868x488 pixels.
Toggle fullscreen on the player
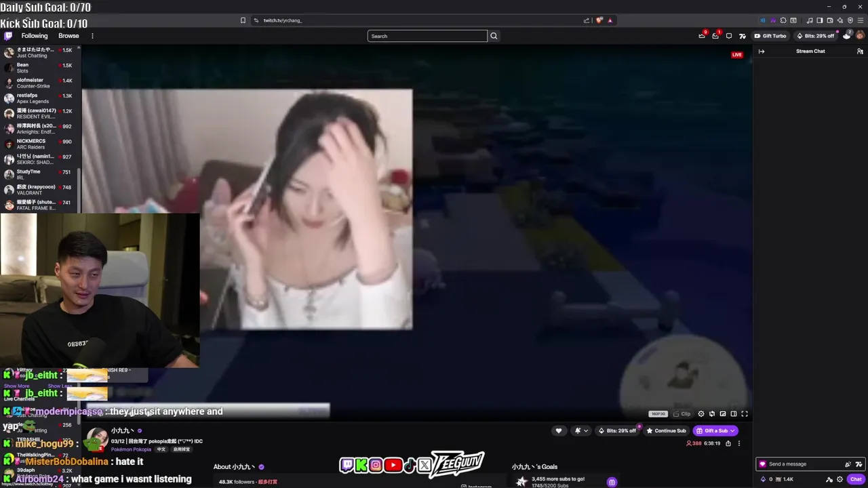click(x=745, y=414)
